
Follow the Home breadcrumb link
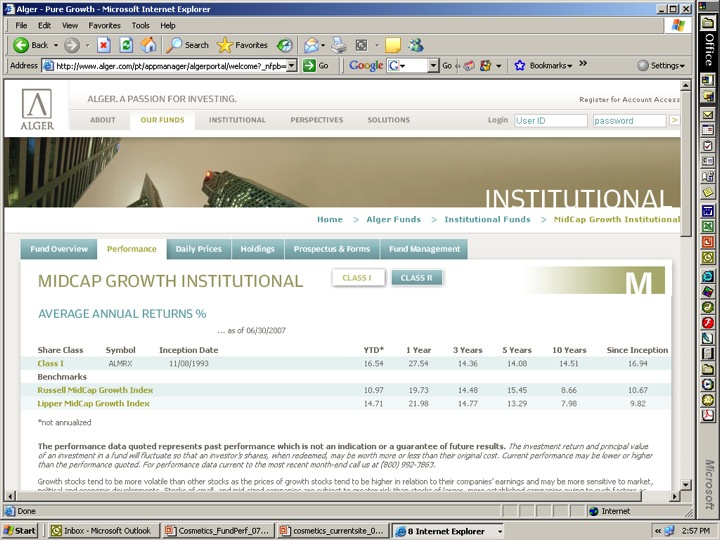coord(330,219)
